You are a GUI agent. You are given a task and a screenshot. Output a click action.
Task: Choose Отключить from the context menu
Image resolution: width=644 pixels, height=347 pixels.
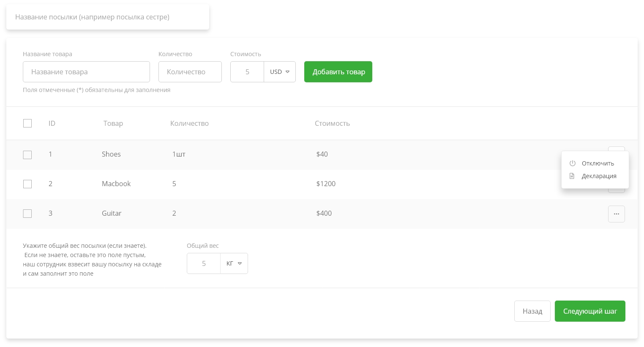tap(598, 163)
